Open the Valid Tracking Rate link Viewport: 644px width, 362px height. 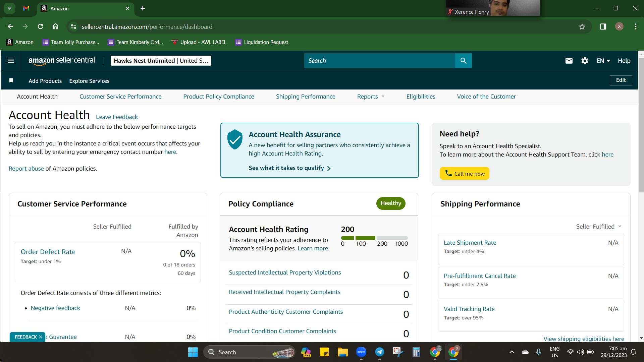coord(469,309)
